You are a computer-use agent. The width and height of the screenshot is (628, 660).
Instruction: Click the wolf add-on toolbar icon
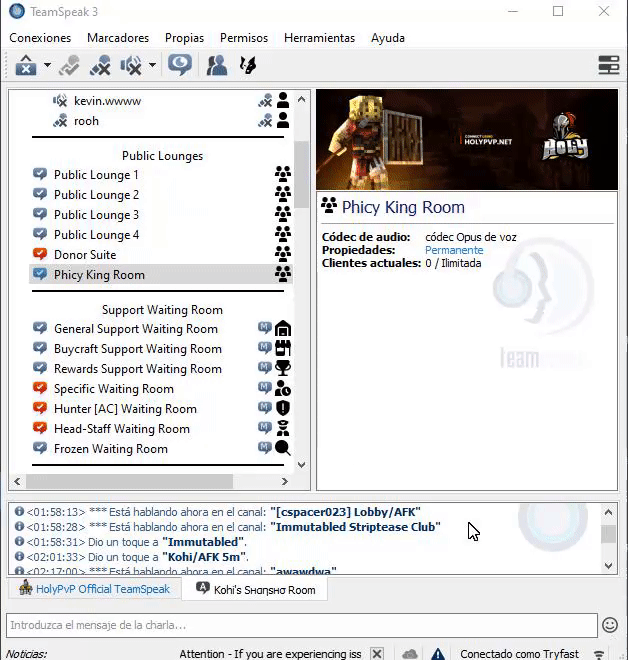[248, 65]
